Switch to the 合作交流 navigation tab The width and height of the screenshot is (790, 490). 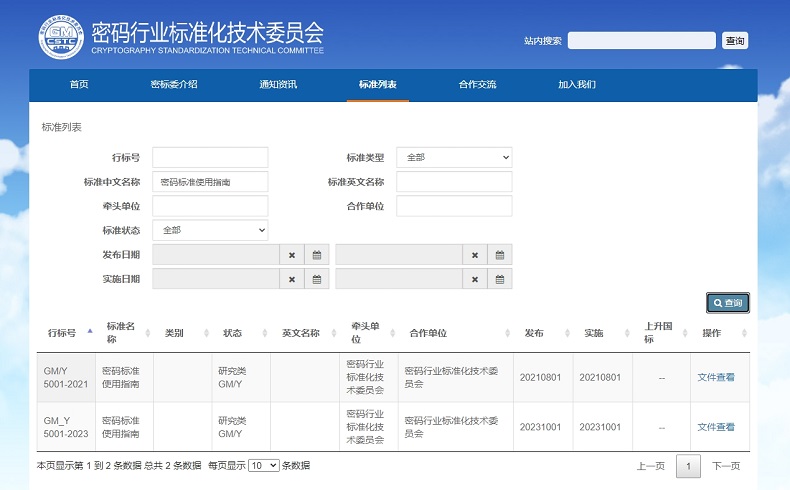click(477, 85)
